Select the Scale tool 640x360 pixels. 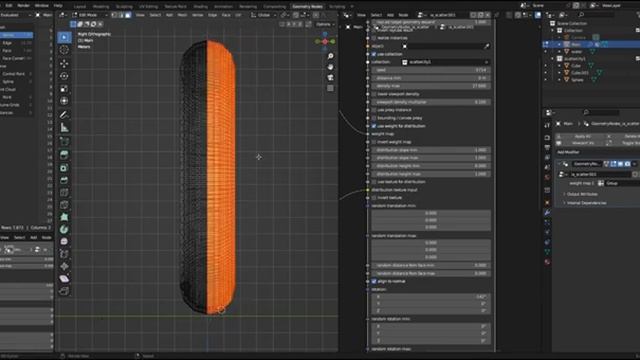(x=64, y=89)
